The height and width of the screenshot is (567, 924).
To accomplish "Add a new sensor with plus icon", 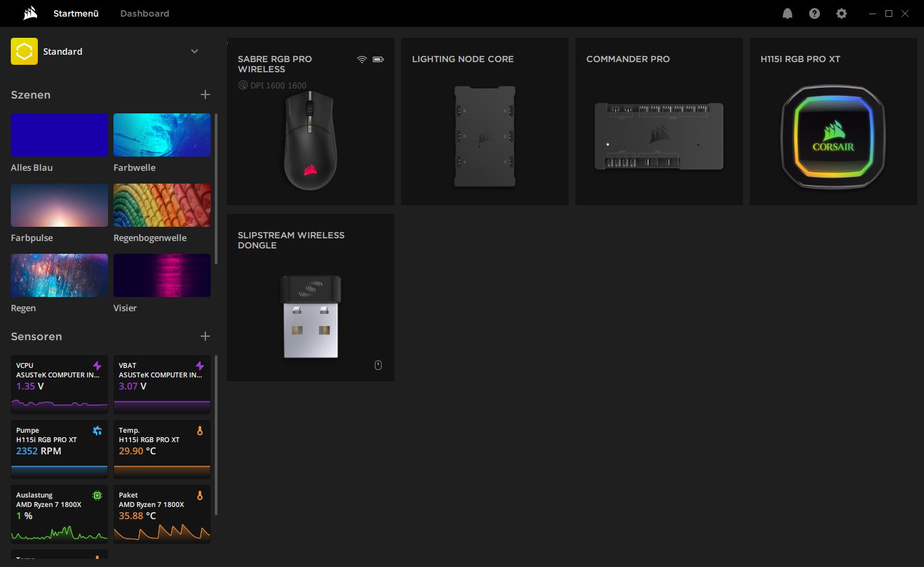I will pos(205,336).
